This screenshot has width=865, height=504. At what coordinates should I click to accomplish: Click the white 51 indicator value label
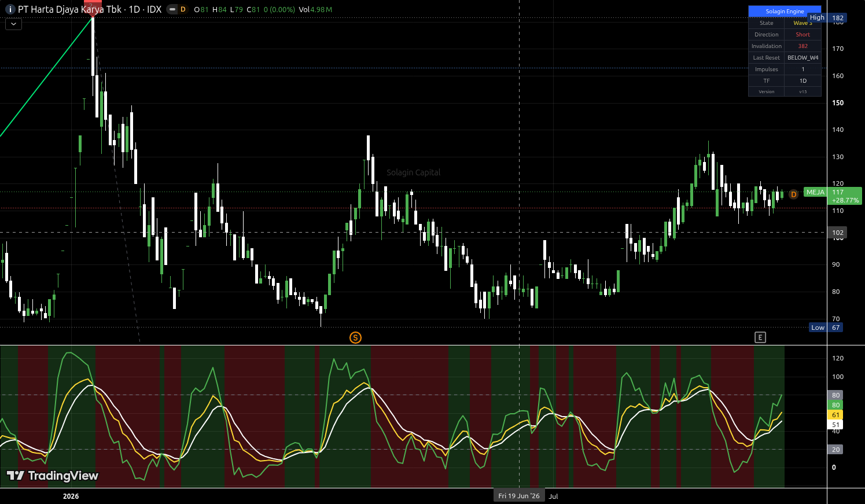835,425
